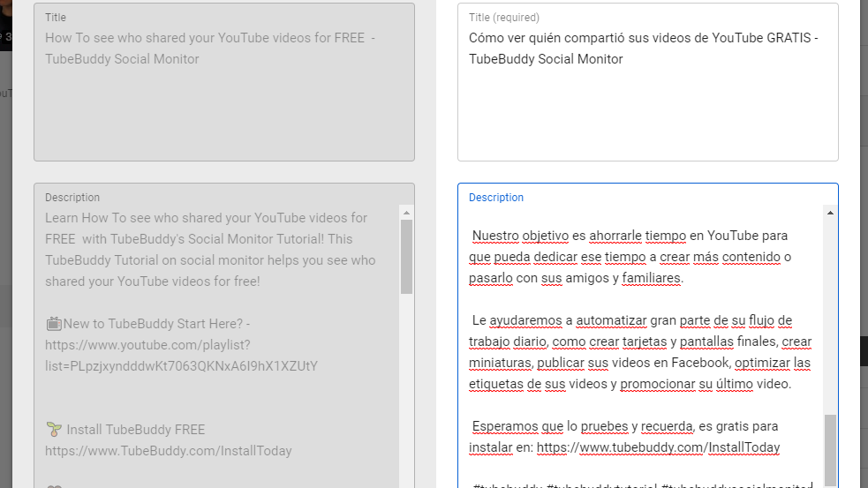The width and height of the screenshot is (868, 488).
Task: Click the tubebuddy.com/InstallToday link in Spanish description
Action: click(658, 447)
